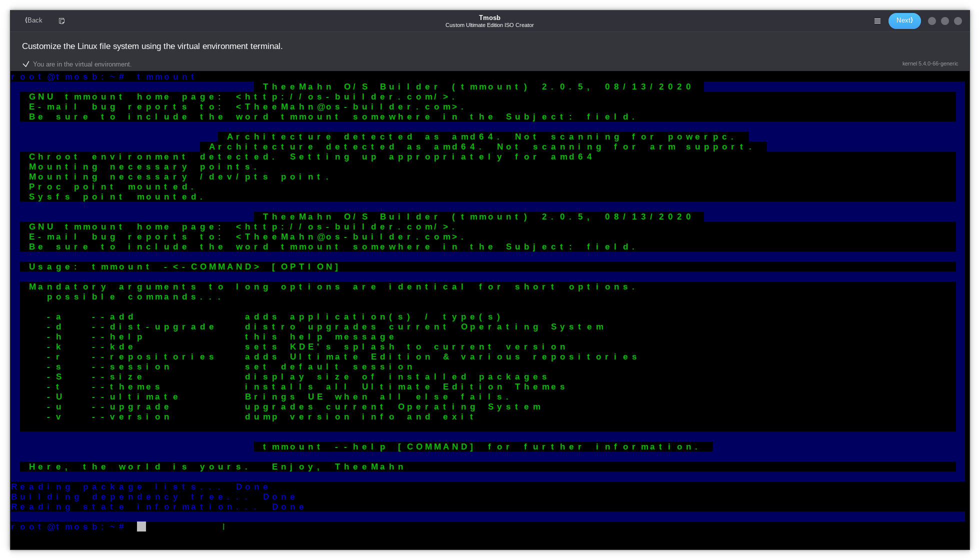Screen dimensions: 980x560
Task: Click the os-builder.com home page URL
Action: pyautogui.click(x=345, y=97)
